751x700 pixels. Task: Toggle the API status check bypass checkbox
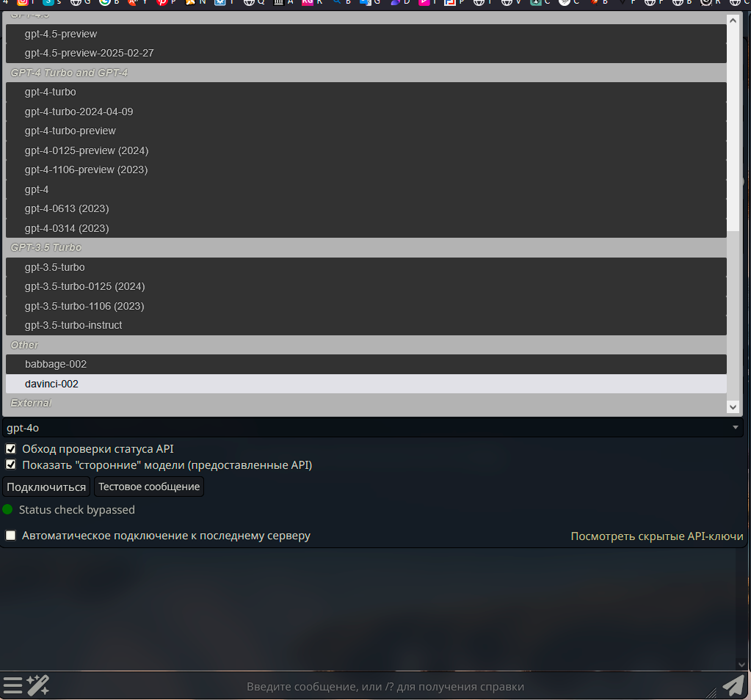(x=10, y=448)
